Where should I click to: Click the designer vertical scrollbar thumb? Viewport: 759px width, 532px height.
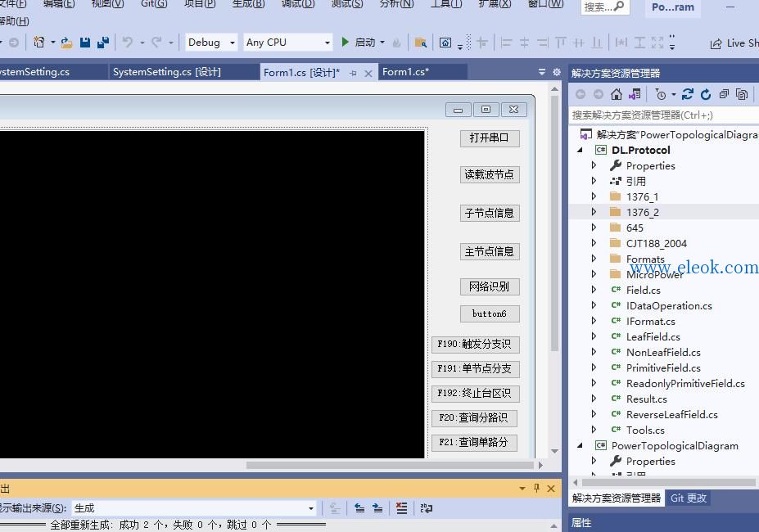(555, 223)
